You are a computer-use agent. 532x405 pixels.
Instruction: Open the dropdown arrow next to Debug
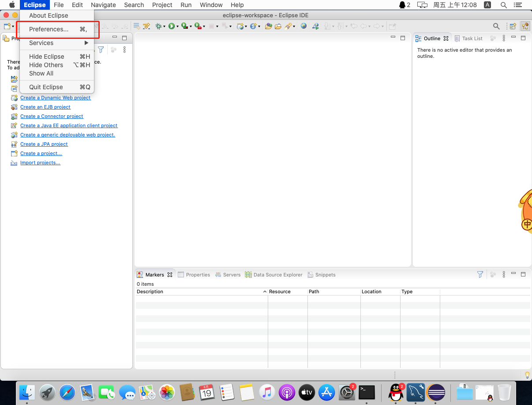click(x=164, y=26)
